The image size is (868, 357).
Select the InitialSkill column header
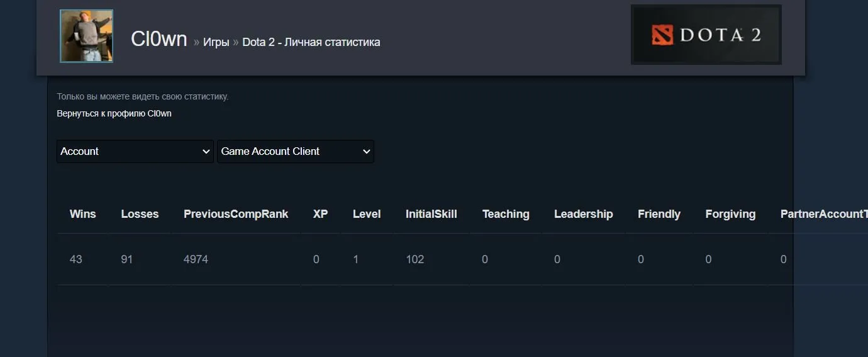pos(431,214)
